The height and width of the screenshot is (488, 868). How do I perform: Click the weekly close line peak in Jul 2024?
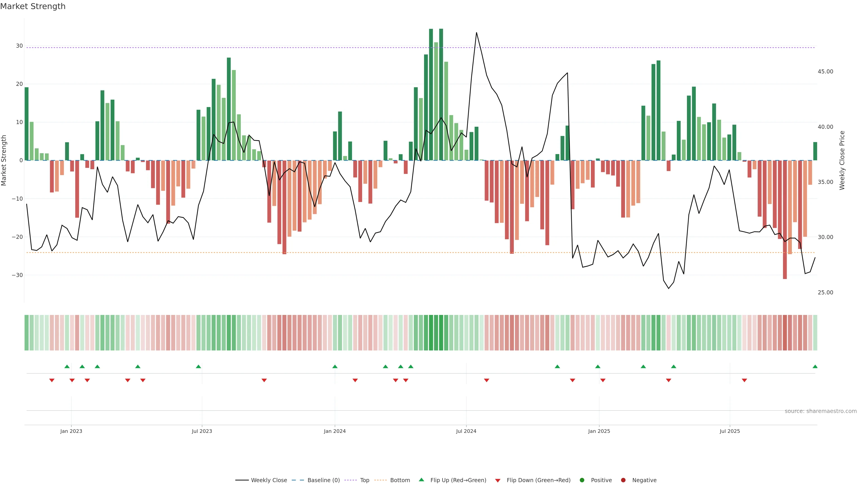click(x=476, y=33)
